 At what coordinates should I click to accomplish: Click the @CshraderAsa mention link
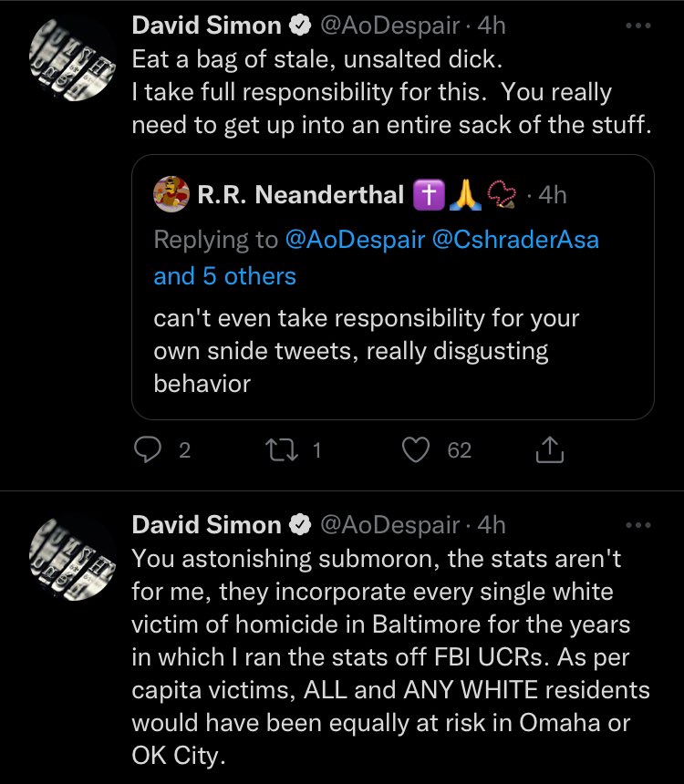click(515, 240)
